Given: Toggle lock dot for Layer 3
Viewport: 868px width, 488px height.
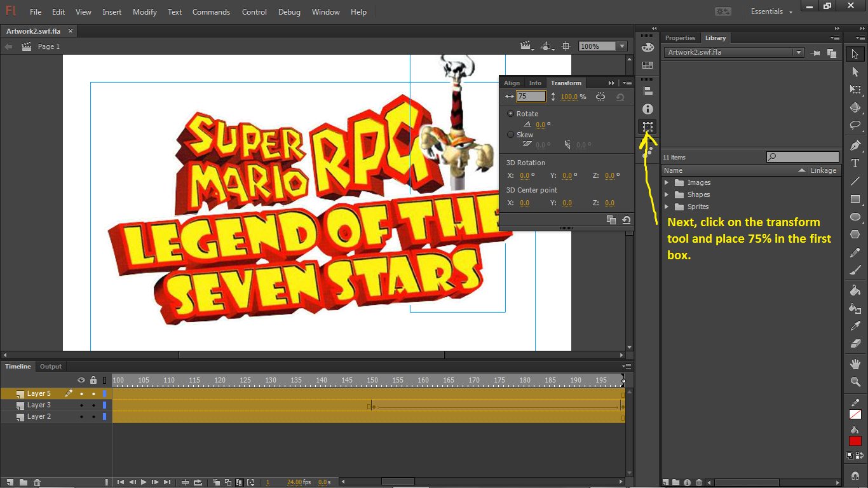Looking at the screenshot, I should (x=93, y=405).
